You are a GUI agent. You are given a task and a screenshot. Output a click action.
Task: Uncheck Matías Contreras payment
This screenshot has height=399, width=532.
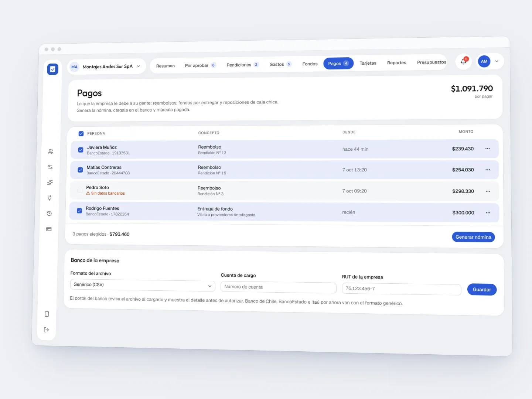80,170
